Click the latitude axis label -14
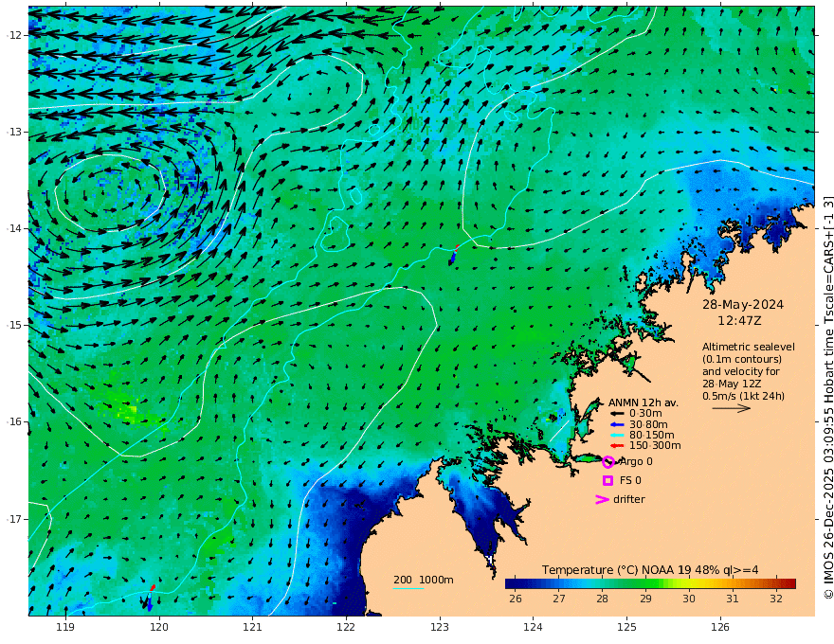 [x=14, y=228]
